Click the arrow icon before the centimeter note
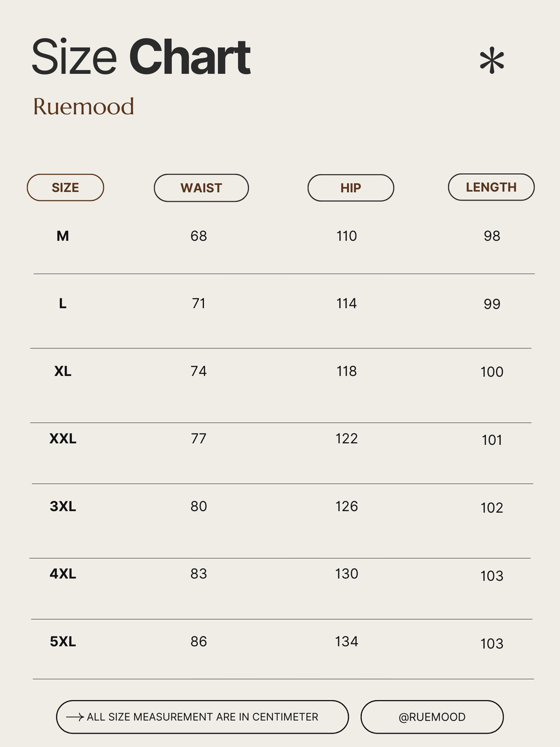 pos(75,717)
